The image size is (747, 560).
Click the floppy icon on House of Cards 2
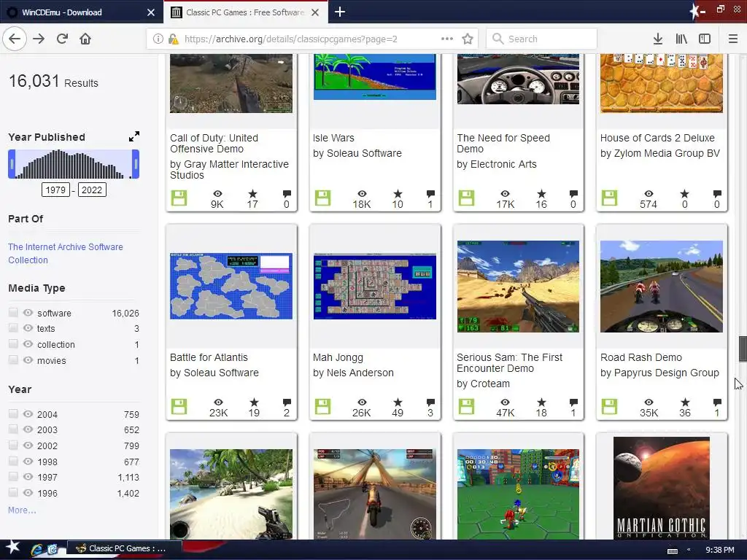pos(609,198)
